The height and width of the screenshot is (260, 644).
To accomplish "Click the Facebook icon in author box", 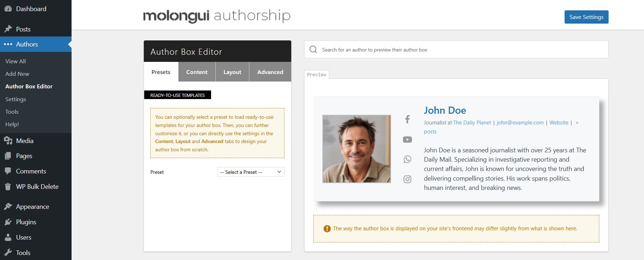I will pyautogui.click(x=407, y=119).
